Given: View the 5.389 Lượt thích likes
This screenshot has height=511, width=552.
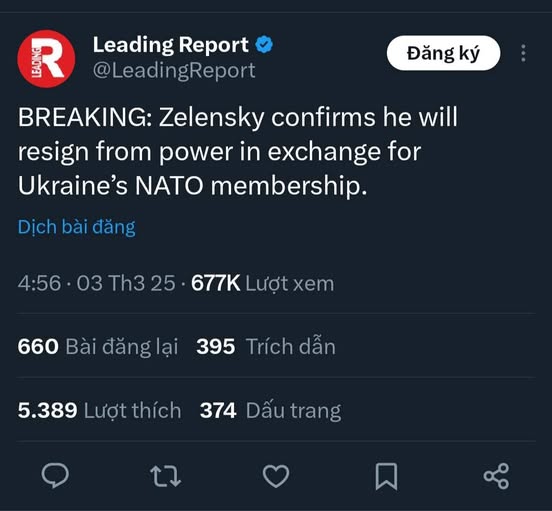Looking at the screenshot, I should [100, 410].
